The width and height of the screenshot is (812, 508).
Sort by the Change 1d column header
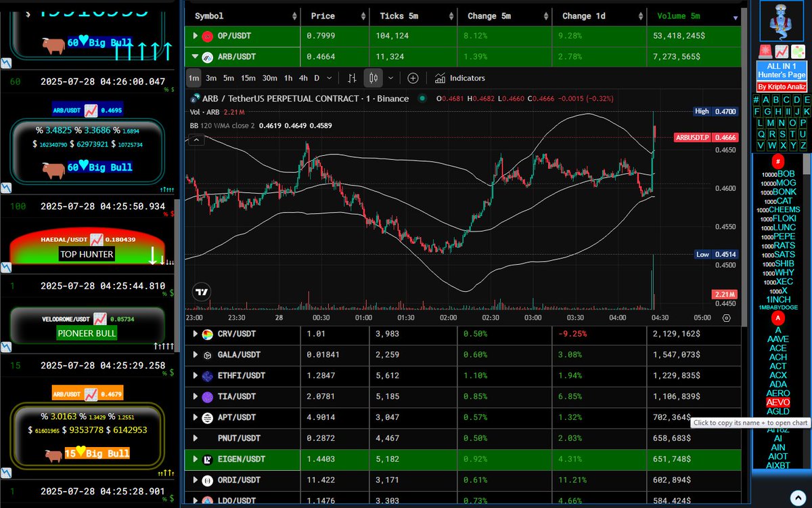(600, 16)
